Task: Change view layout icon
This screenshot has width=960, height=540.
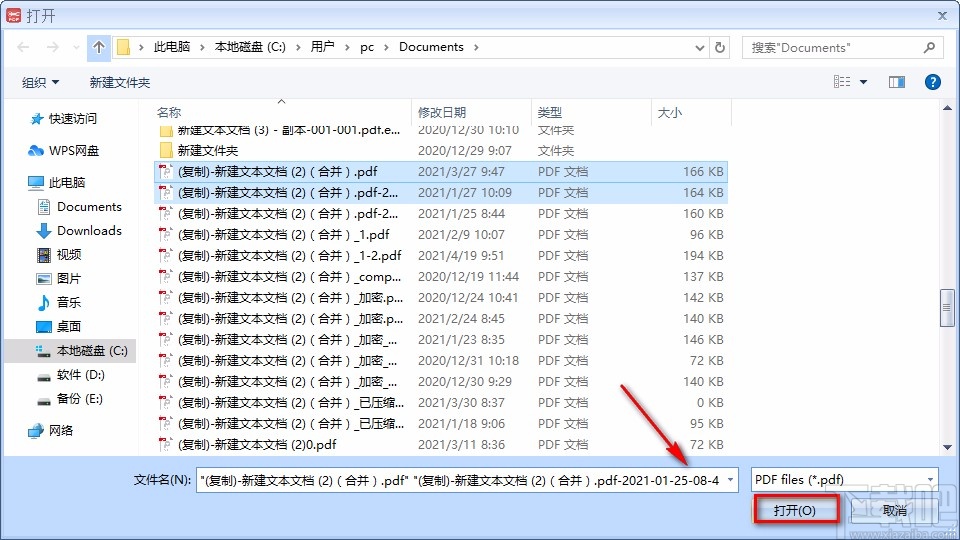Action: click(842, 81)
